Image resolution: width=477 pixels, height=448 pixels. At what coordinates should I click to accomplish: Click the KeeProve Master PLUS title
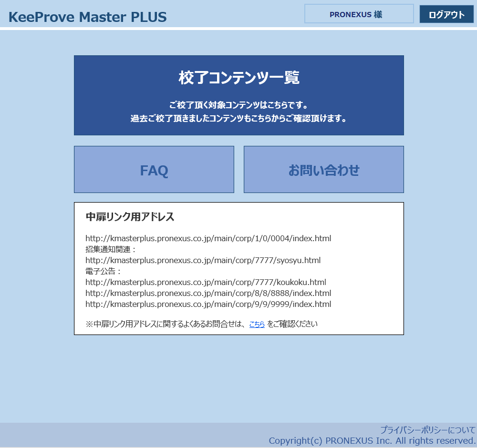click(88, 17)
